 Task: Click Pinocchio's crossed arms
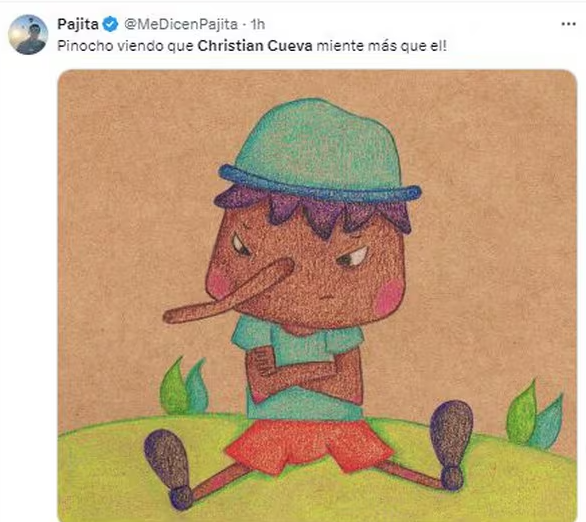pos(305,372)
